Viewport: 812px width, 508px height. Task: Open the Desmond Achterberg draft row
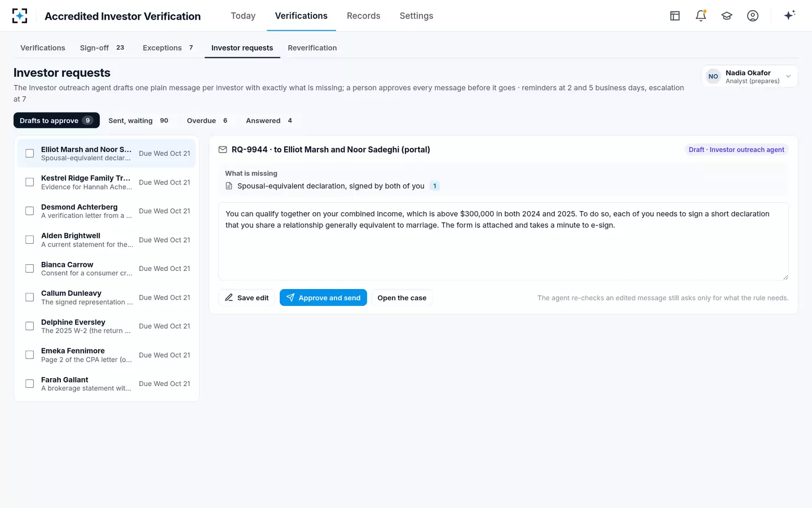[x=107, y=211]
